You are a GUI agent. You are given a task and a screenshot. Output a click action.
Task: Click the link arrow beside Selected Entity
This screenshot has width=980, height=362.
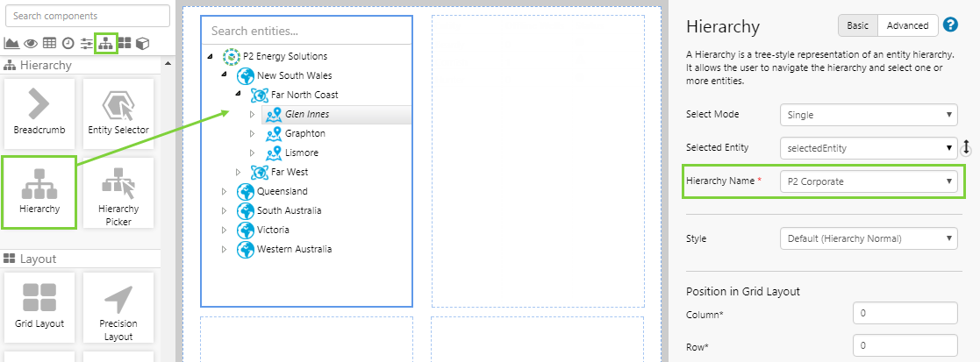tap(966, 148)
